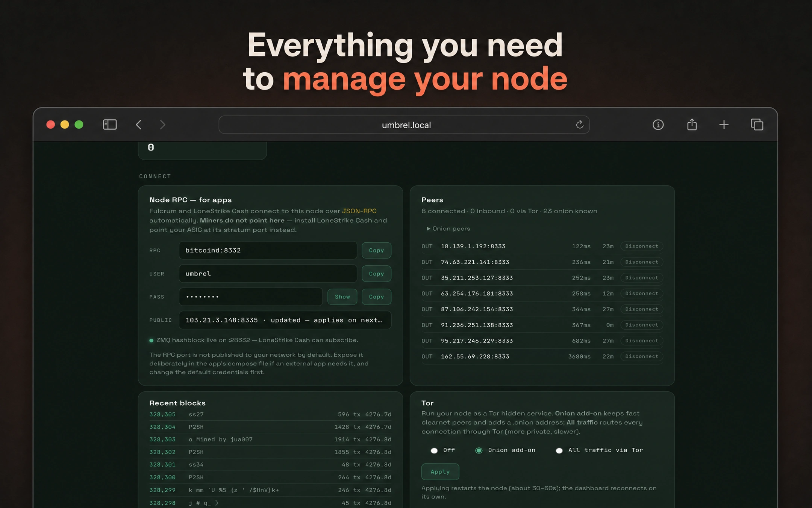Click the 3680ms latency value
This screenshot has width=812, height=508.
579,356
